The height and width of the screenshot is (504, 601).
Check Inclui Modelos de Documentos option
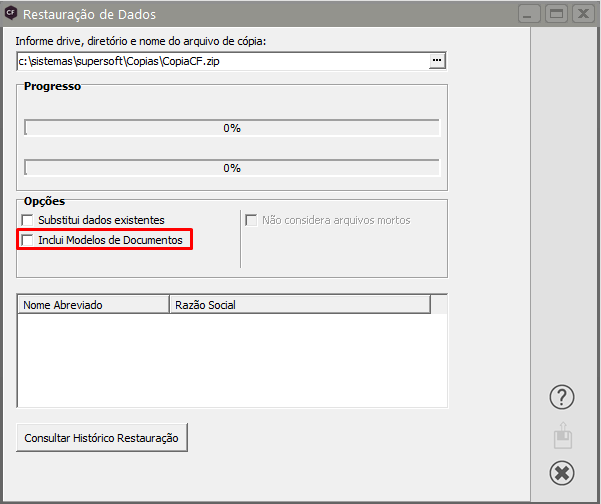(x=28, y=240)
